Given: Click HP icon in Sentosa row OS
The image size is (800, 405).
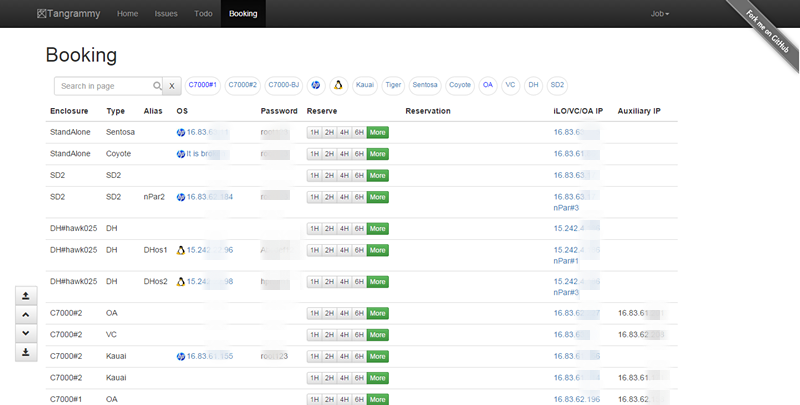Looking at the screenshot, I should coord(181,133).
